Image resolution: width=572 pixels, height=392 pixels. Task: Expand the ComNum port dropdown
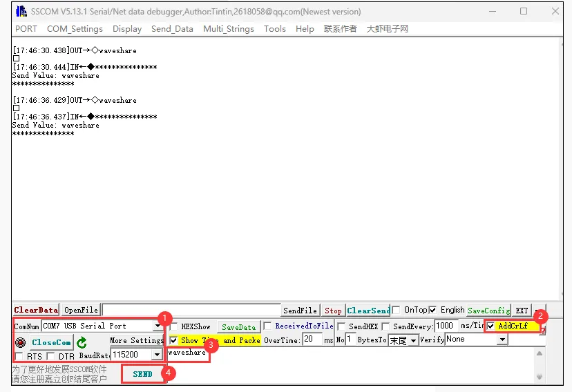tap(158, 326)
